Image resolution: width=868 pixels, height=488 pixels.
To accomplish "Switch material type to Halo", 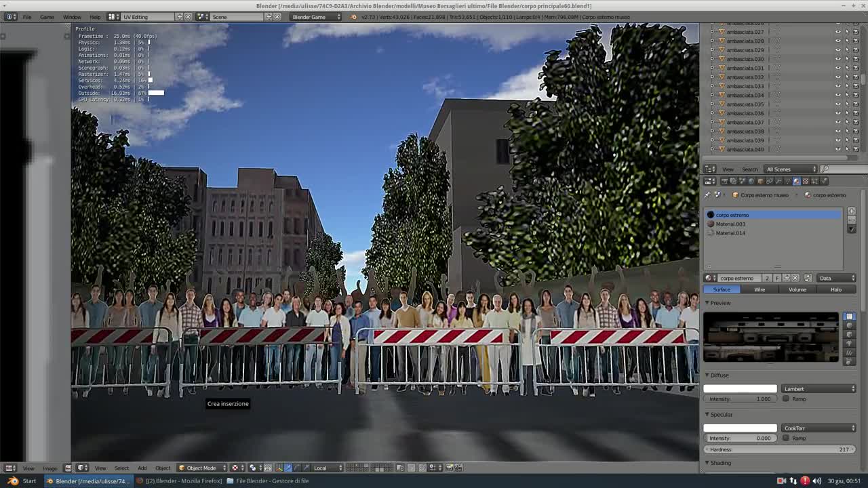I will [836, 289].
